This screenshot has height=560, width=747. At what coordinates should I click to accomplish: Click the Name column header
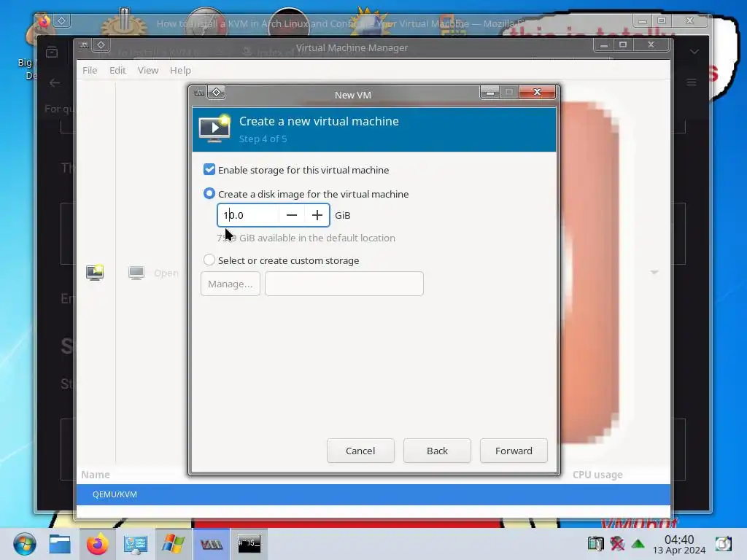point(96,475)
